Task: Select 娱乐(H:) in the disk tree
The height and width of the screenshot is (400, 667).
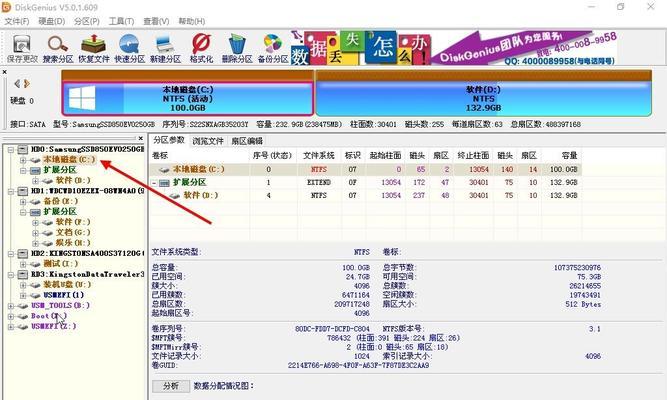Action: click(73, 243)
